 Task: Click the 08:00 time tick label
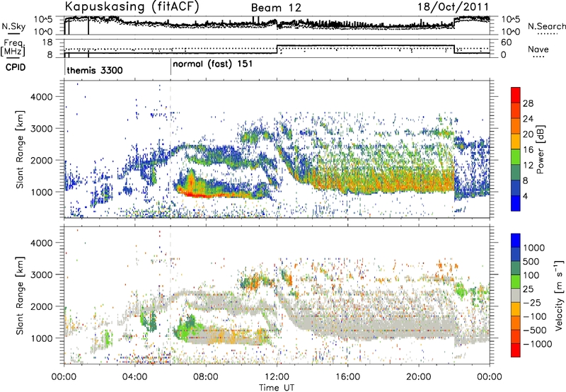coord(206,377)
